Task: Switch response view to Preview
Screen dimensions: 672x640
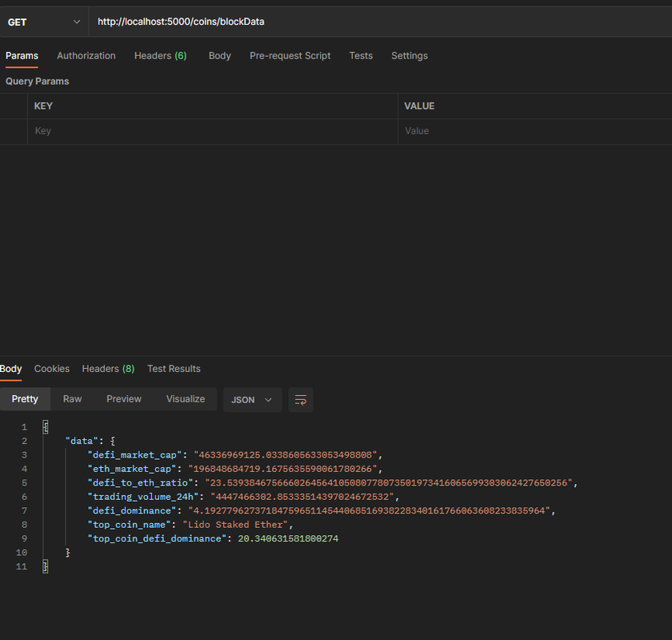Action: point(124,399)
